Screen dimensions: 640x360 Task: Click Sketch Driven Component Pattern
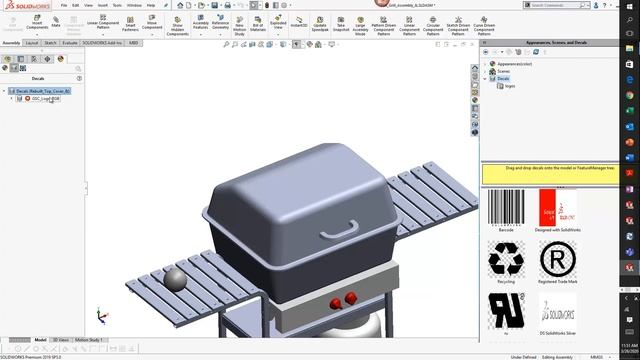458,26
